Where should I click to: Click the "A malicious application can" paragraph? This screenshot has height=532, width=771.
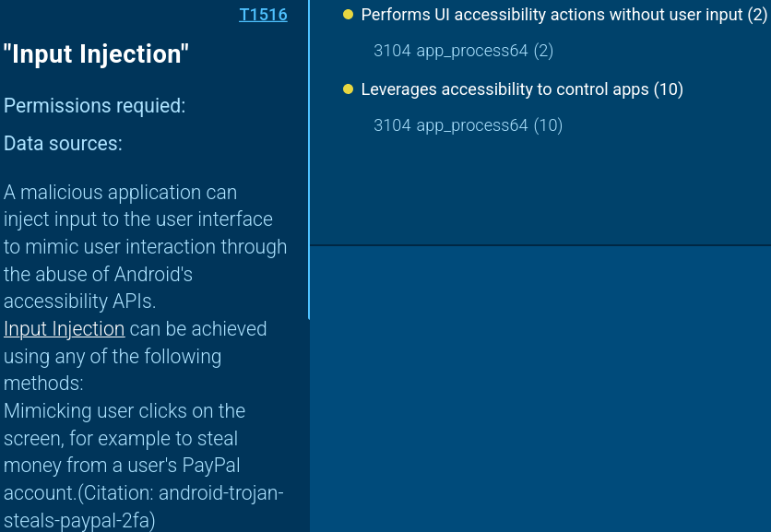click(x=120, y=193)
